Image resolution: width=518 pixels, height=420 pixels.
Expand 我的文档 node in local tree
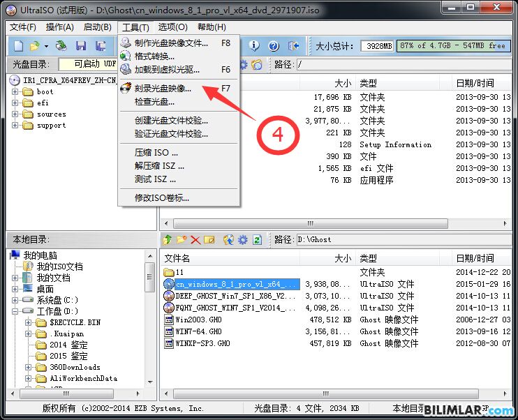[15, 278]
